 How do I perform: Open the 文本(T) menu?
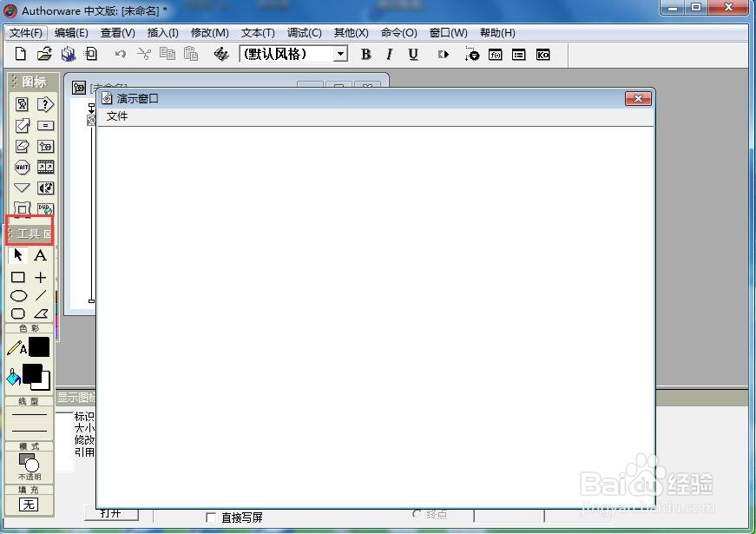pyautogui.click(x=258, y=33)
